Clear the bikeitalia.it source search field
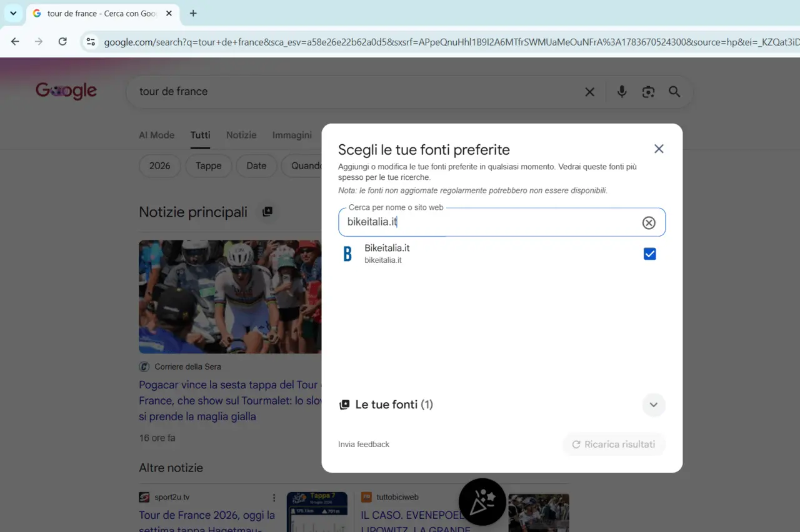800x532 pixels. click(649, 222)
